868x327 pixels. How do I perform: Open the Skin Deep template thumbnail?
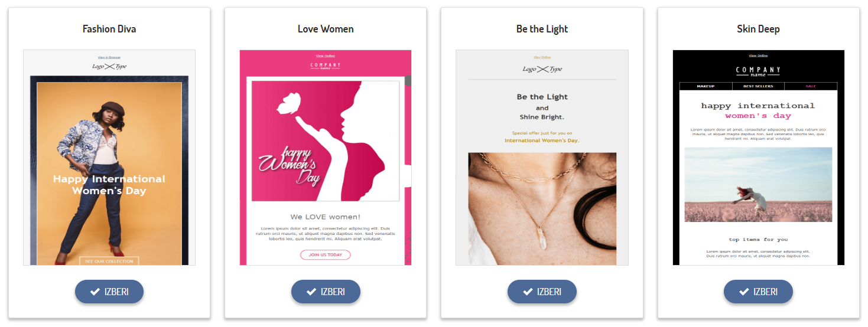pyautogui.click(x=759, y=158)
